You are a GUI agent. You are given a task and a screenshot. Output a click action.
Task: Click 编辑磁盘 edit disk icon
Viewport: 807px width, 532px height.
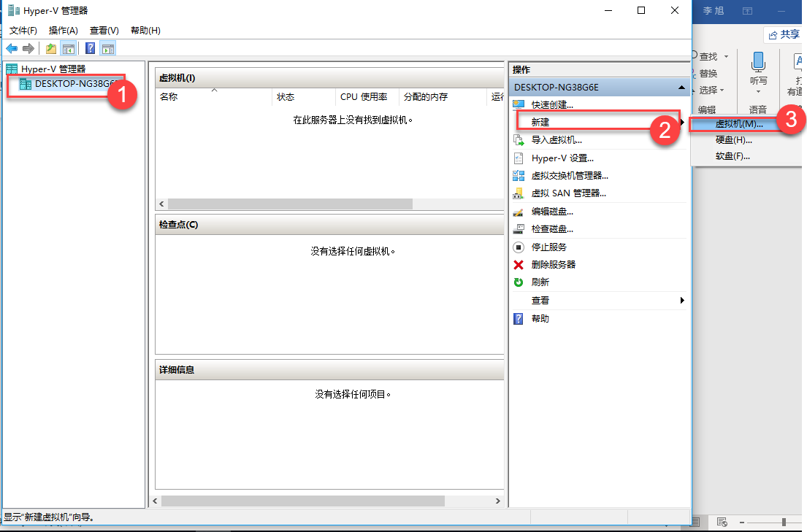[x=519, y=212]
